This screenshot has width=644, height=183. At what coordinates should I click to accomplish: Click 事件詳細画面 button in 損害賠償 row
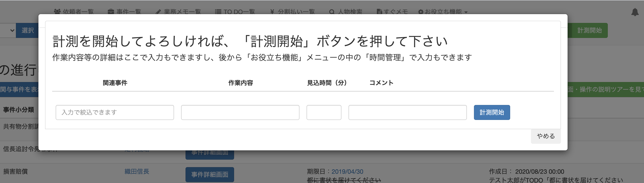coord(210,175)
